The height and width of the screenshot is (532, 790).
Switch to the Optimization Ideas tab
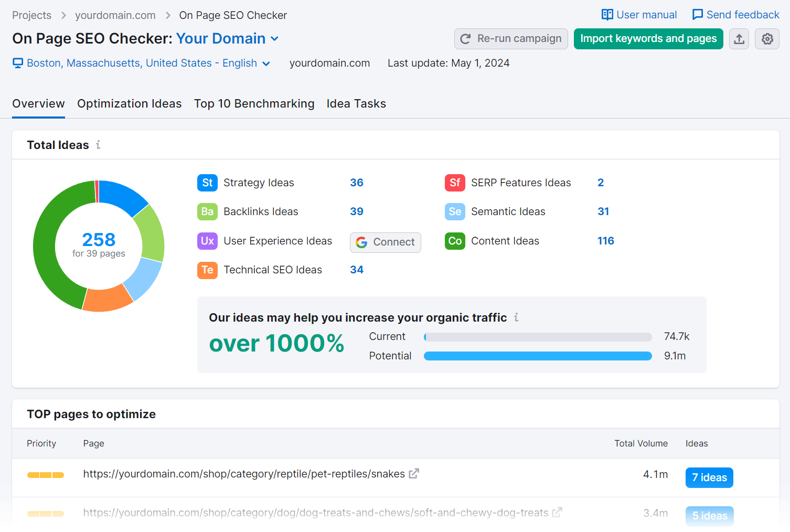(129, 103)
